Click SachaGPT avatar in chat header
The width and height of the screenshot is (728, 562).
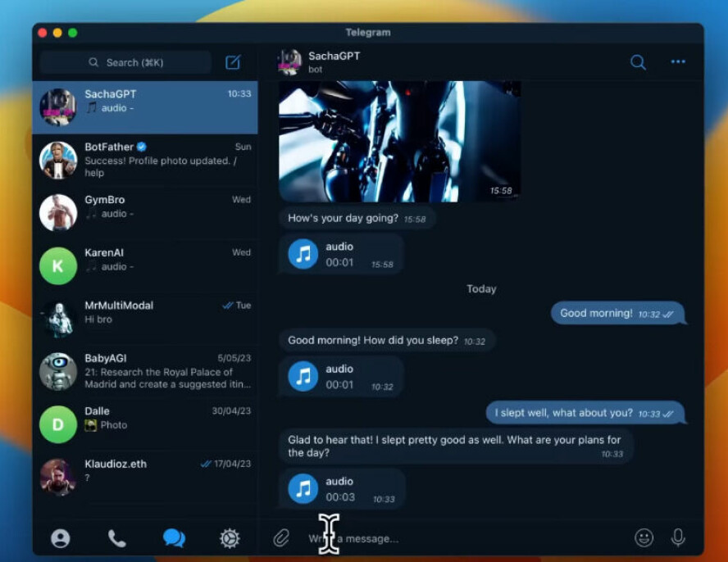(x=289, y=62)
